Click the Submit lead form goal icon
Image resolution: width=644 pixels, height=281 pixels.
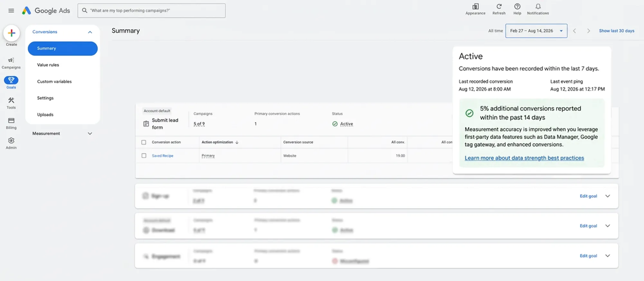pos(146,124)
